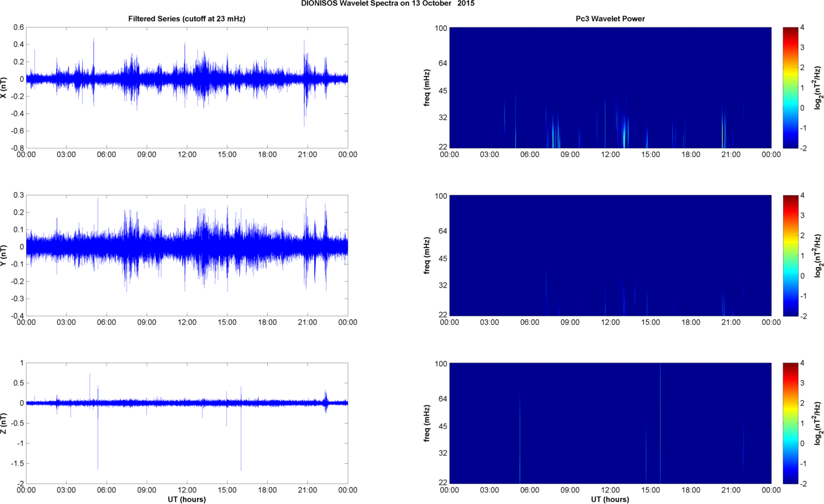Select the "Filtered Series (cutoff at 23 mHz)" heading
This screenshot has width=824, height=504.
[x=187, y=19]
